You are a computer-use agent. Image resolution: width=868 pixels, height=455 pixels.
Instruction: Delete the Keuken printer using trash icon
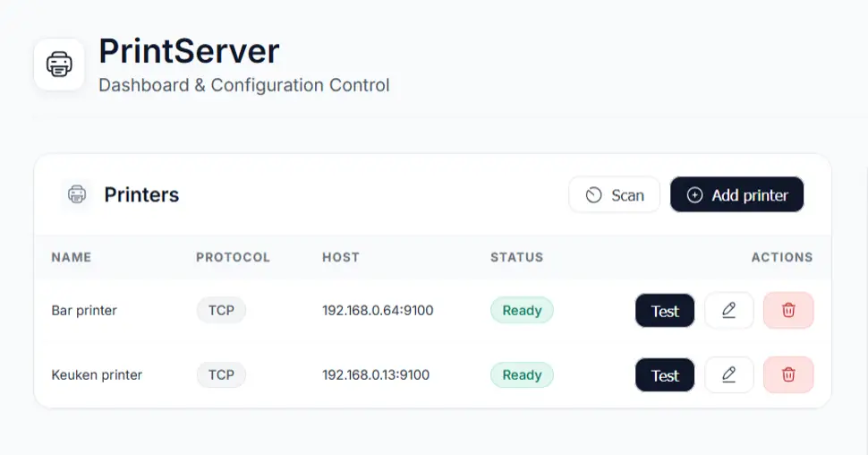[x=788, y=375]
